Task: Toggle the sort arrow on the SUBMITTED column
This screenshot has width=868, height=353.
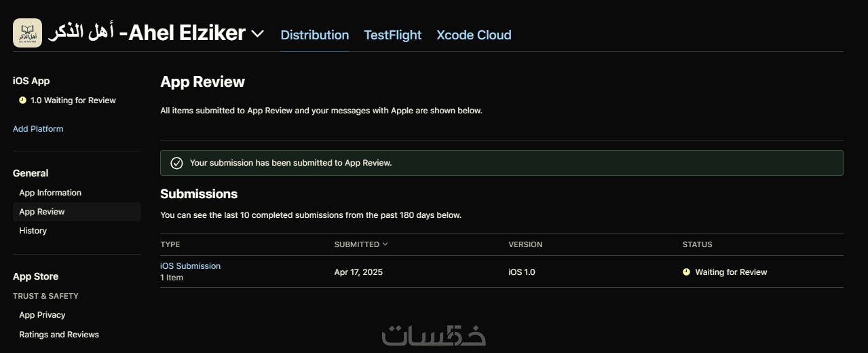Action: click(x=385, y=244)
